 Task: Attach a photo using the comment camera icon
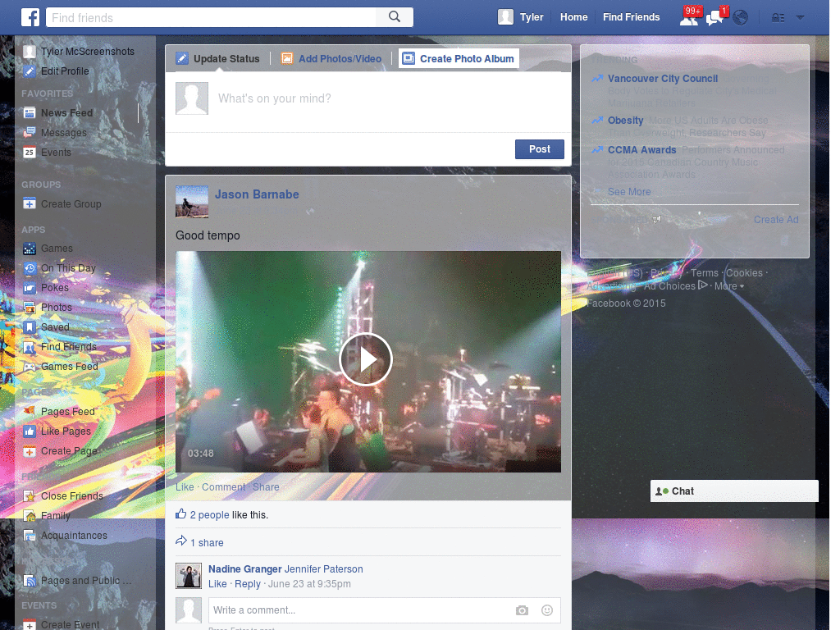(x=522, y=610)
